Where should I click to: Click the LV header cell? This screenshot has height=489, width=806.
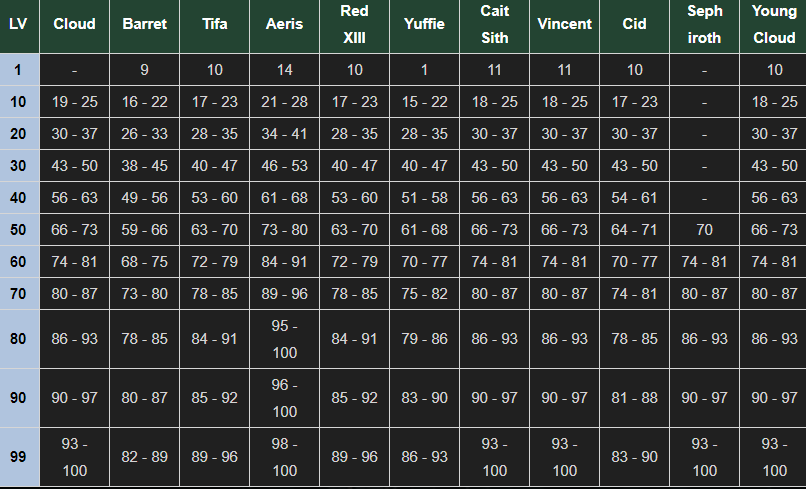click(x=19, y=24)
